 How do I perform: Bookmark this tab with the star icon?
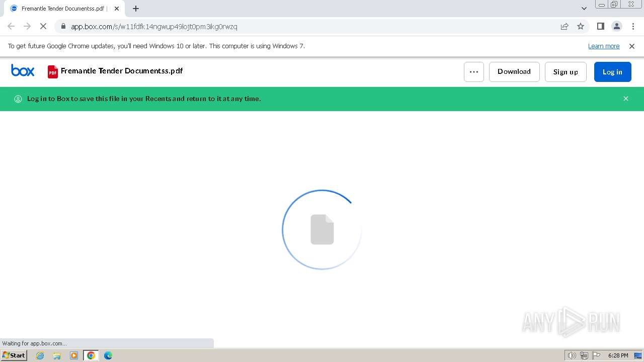click(x=581, y=26)
